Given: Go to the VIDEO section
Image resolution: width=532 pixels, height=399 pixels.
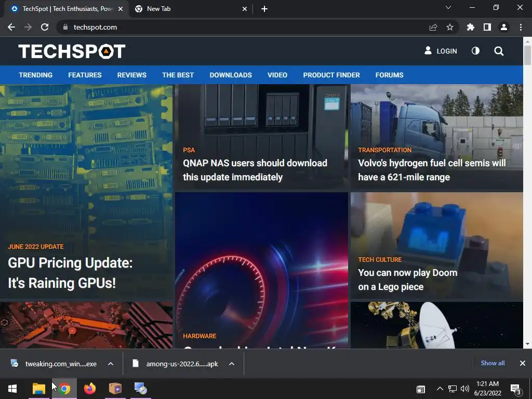Looking at the screenshot, I should click(x=277, y=75).
